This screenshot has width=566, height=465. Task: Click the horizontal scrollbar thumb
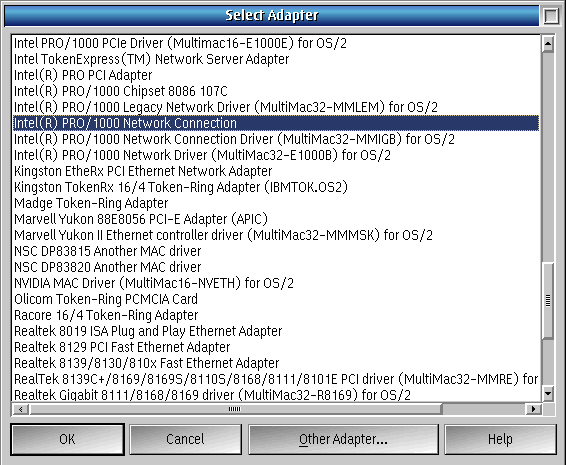235,409
